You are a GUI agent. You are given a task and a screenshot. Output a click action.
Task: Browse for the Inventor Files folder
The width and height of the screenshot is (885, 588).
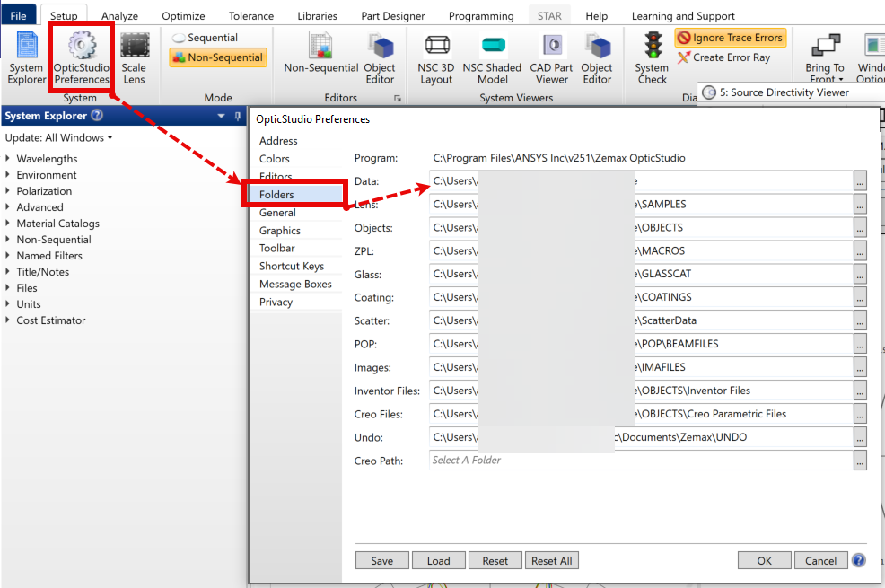click(860, 391)
